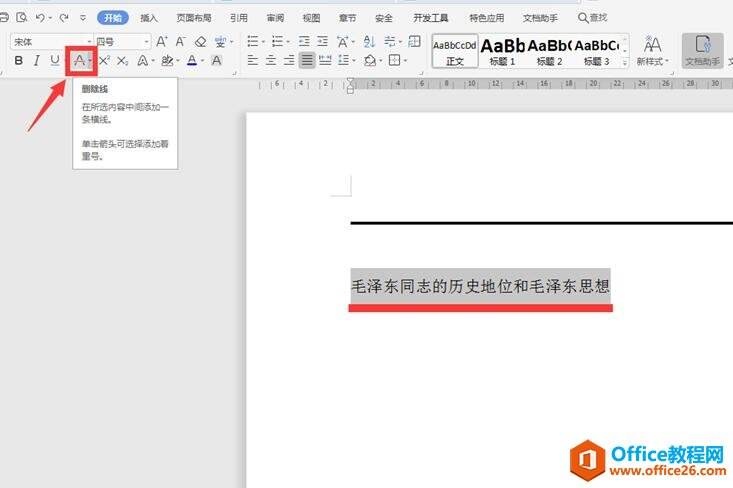
Task: Increase font size
Action: tap(161, 42)
